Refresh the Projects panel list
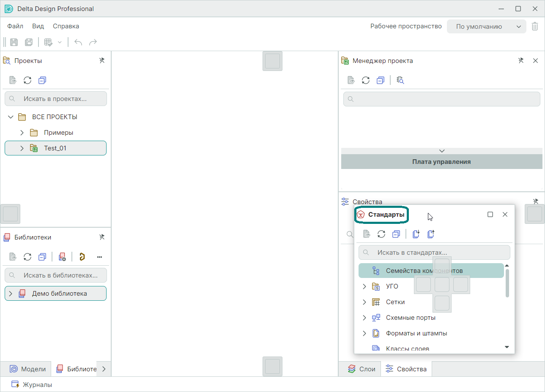Image resolution: width=545 pixels, height=392 pixels. click(x=27, y=80)
